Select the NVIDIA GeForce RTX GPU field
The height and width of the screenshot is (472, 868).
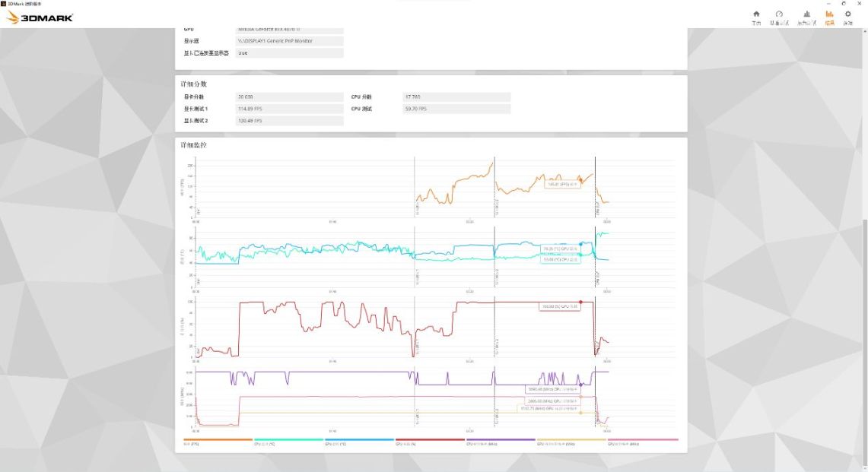pyautogui.click(x=290, y=30)
